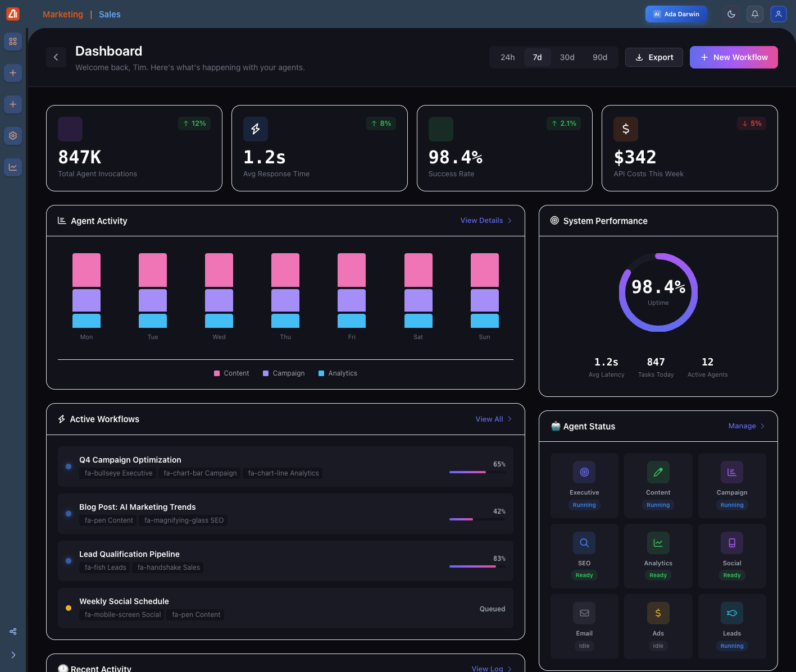
Task: Expand the sidebar with the bottom chevron
Action: 13,655
